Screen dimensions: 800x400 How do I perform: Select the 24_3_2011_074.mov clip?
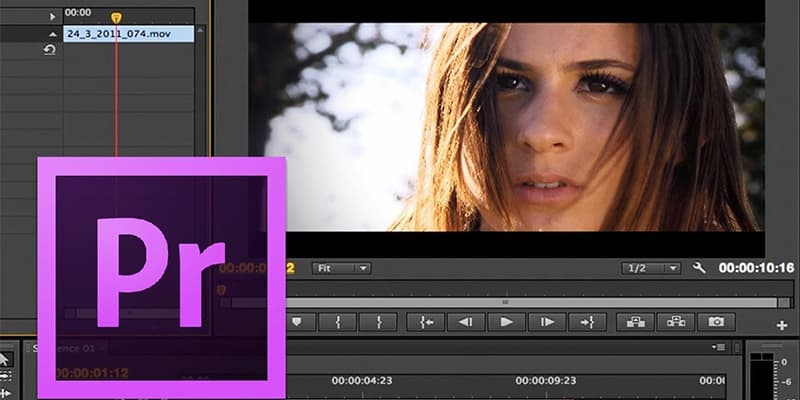(x=129, y=34)
